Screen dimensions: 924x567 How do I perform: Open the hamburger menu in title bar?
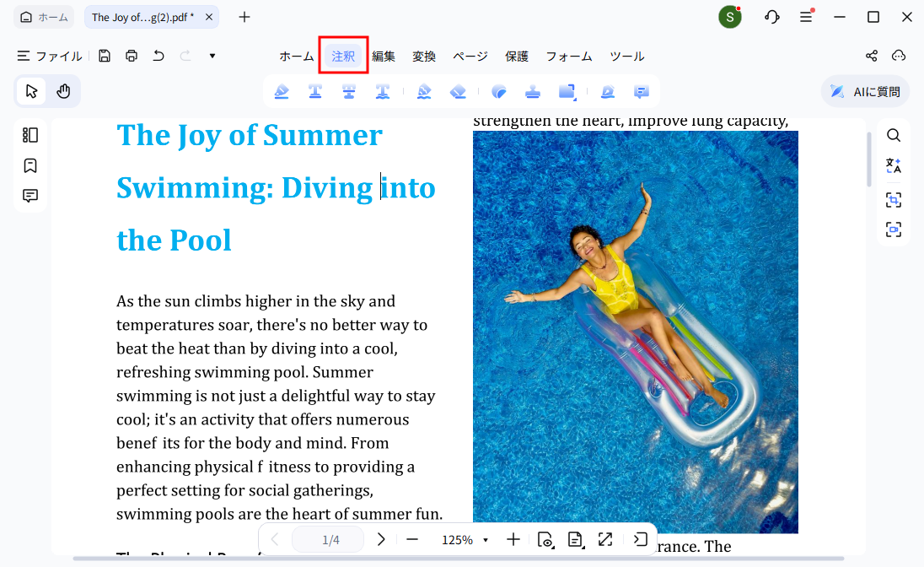pos(806,17)
